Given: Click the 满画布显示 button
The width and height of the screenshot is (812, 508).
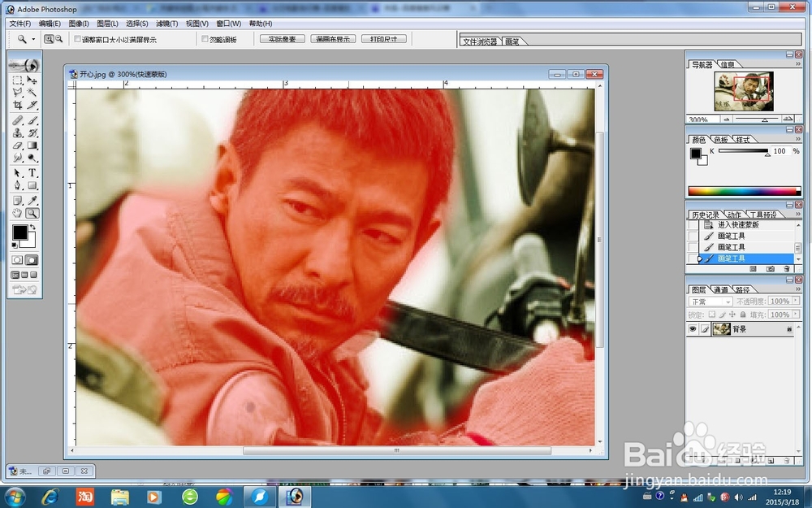Looking at the screenshot, I should (x=333, y=39).
